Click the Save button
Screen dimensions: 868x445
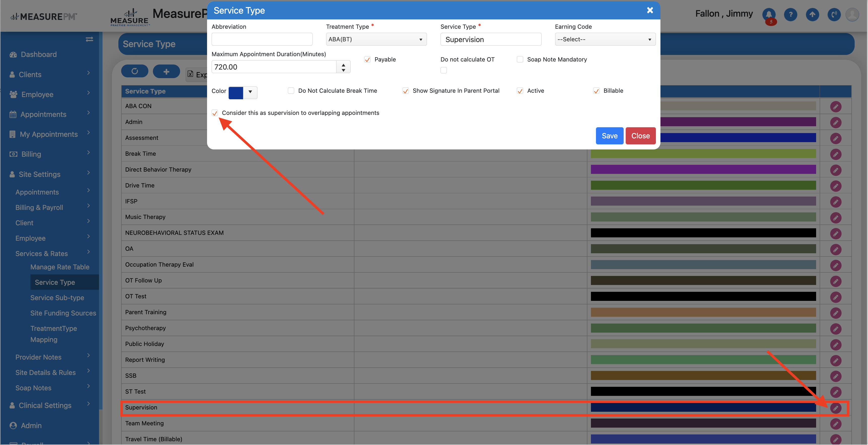(609, 136)
